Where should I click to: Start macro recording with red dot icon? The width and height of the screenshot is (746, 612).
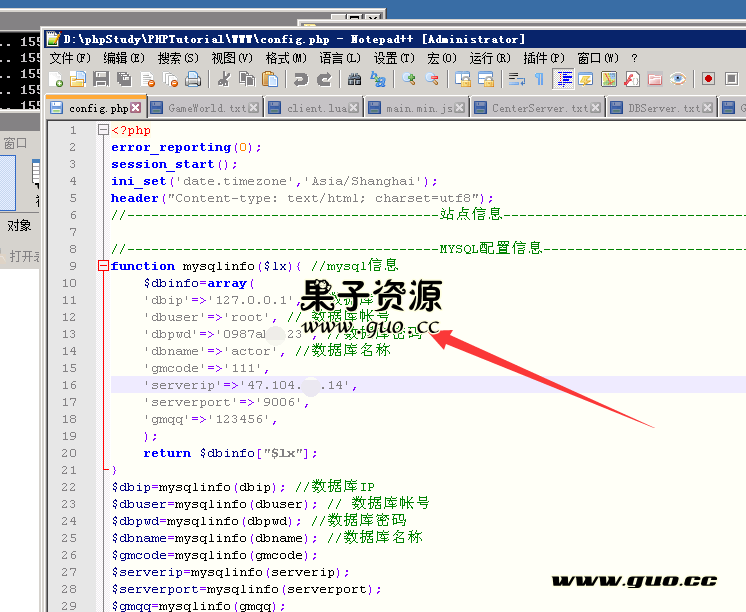[708, 79]
